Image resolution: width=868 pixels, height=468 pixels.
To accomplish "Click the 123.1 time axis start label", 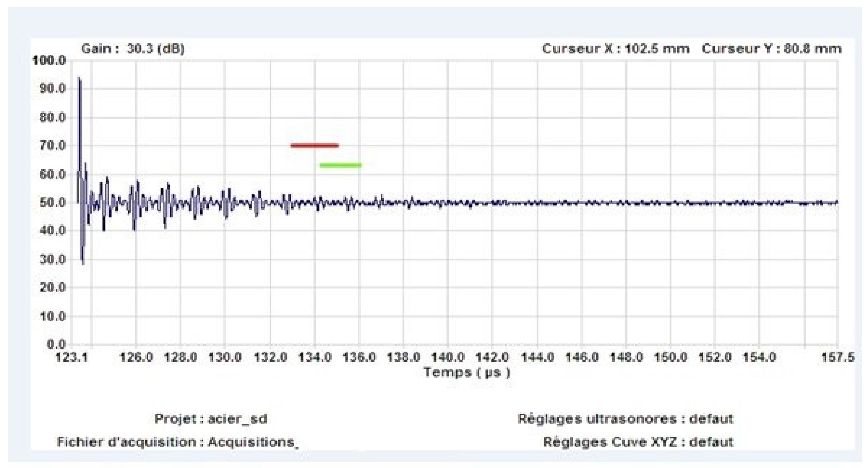I will click(72, 357).
